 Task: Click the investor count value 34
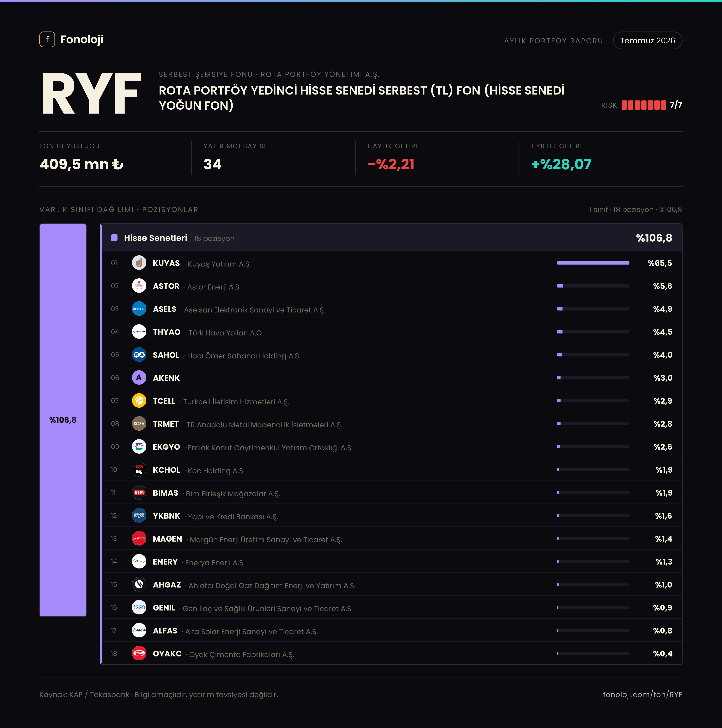tap(212, 164)
